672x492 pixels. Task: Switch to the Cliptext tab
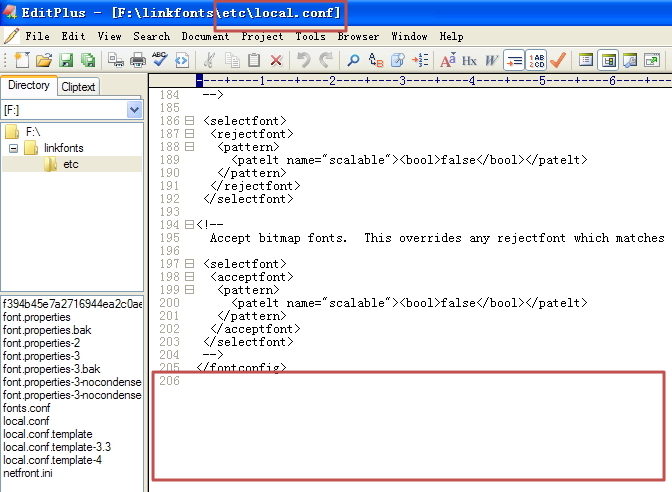click(x=78, y=87)
